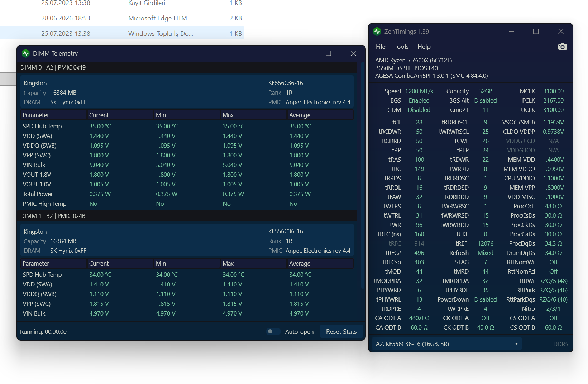Open the Tools menu in ZenTimings

pos(401,47)
